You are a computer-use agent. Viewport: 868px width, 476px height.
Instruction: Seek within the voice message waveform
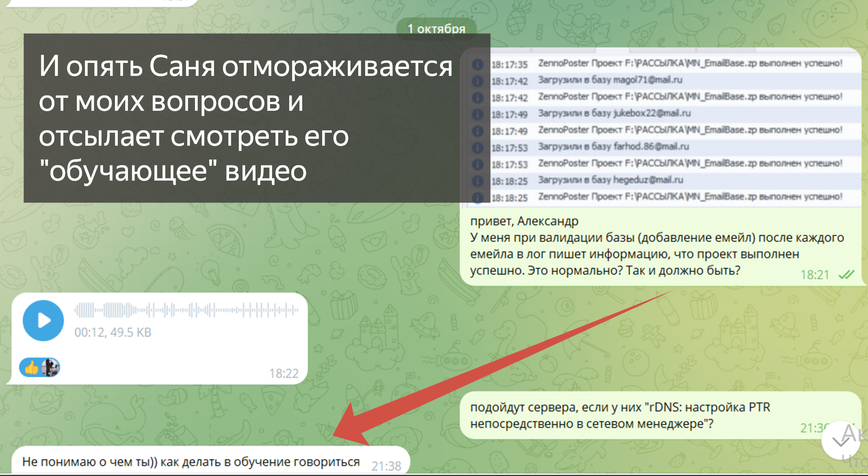[186, 310]
